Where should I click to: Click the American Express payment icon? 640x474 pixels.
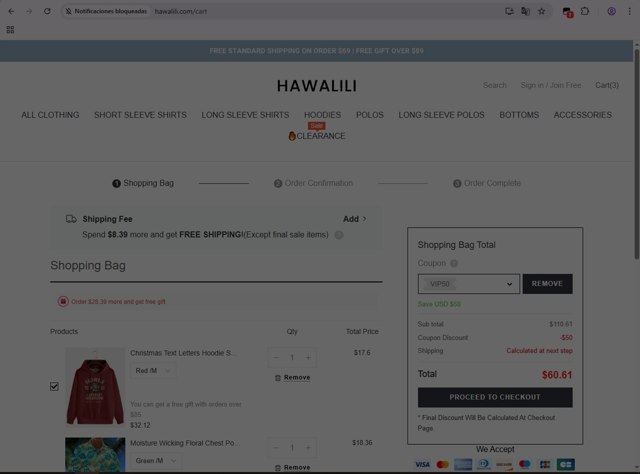(x=463, y=465)
